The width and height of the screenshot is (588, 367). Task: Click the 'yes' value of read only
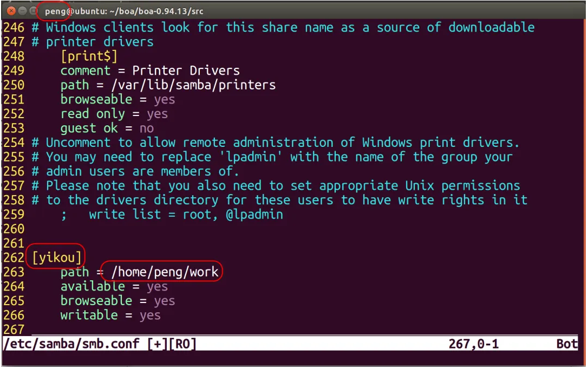coord(157,114)
